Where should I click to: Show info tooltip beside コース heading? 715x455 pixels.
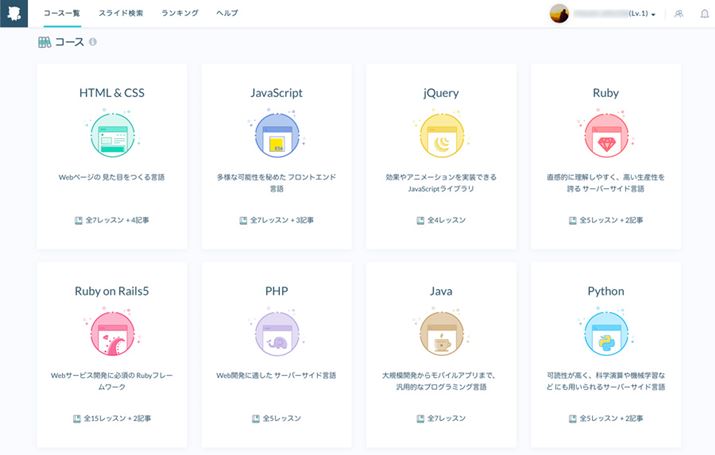[93, 43]
